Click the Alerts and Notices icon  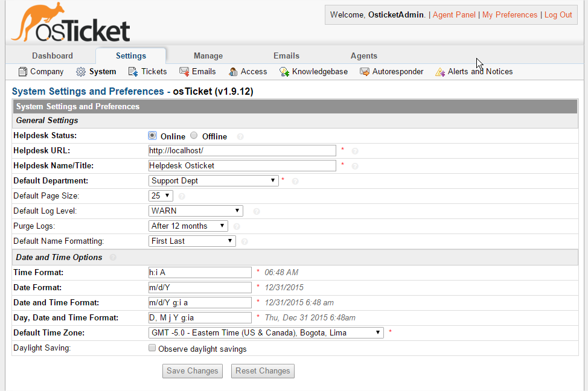click(440, 72)
